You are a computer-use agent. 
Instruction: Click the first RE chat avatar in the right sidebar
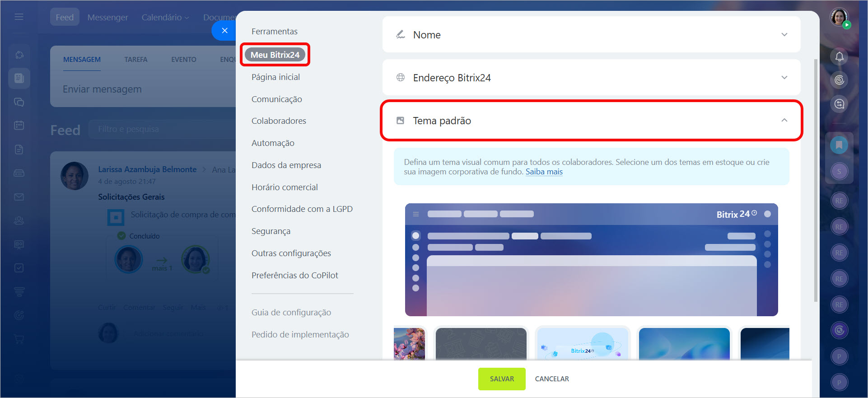[x=839, y=201]
